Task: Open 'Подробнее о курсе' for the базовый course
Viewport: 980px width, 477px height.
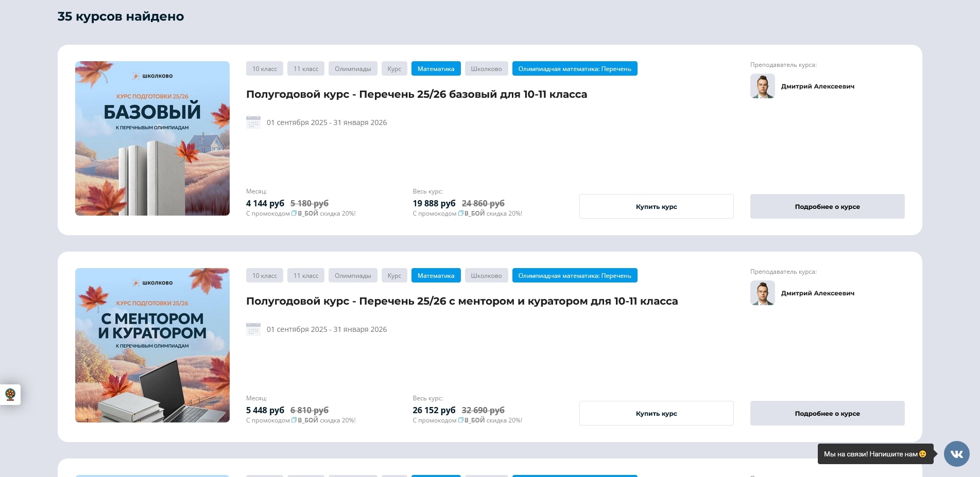Action: (827, 206)
